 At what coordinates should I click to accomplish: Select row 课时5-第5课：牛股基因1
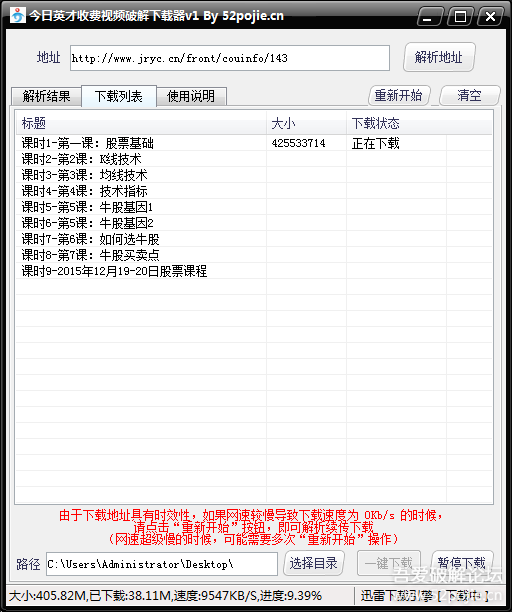pyautogui.click(x=254, y=207)
